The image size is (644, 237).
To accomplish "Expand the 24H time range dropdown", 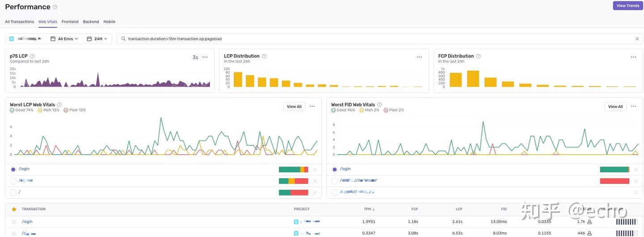I will pyautogui.click(x=97, y=39).
